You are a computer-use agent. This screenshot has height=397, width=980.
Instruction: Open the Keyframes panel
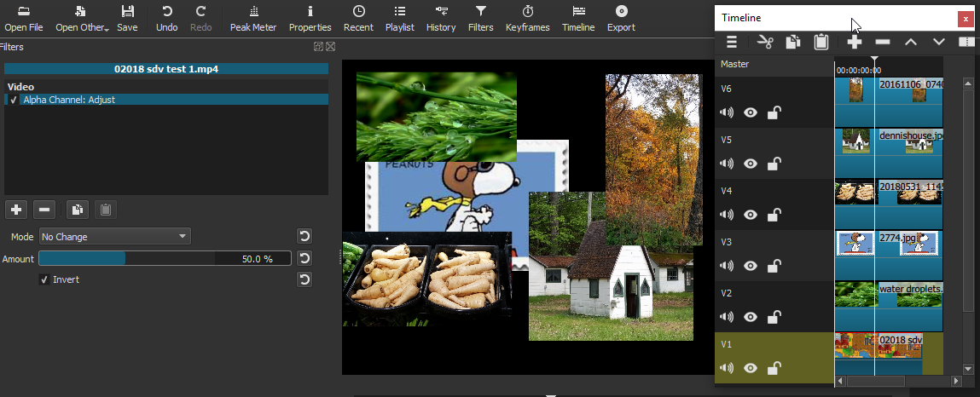528,19
